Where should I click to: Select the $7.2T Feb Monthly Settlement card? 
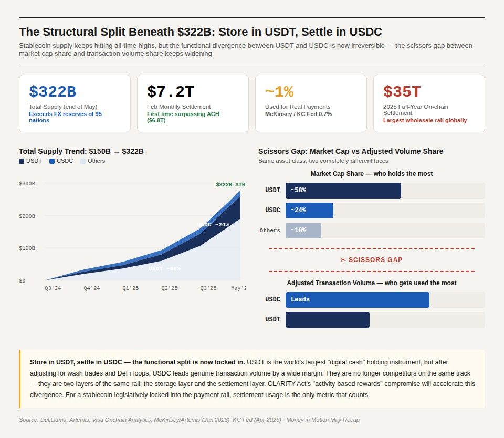[193, 103]
